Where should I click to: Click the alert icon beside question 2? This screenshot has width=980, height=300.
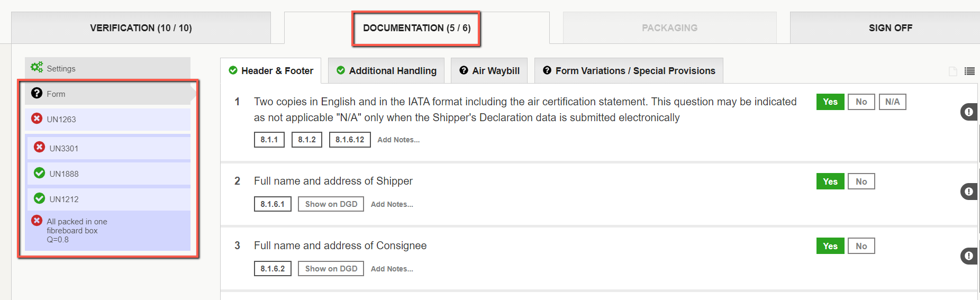(x=968, y=192)
